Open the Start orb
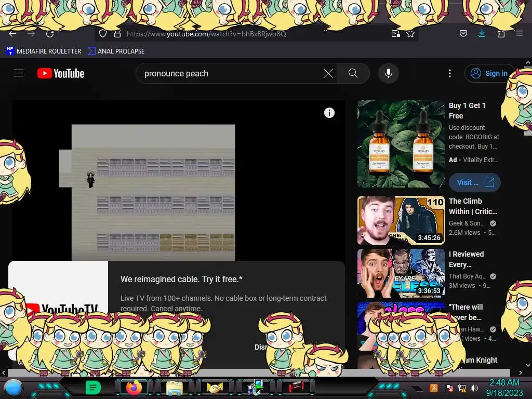The height and width of the screenshot is (399, 532). (14, 388)
